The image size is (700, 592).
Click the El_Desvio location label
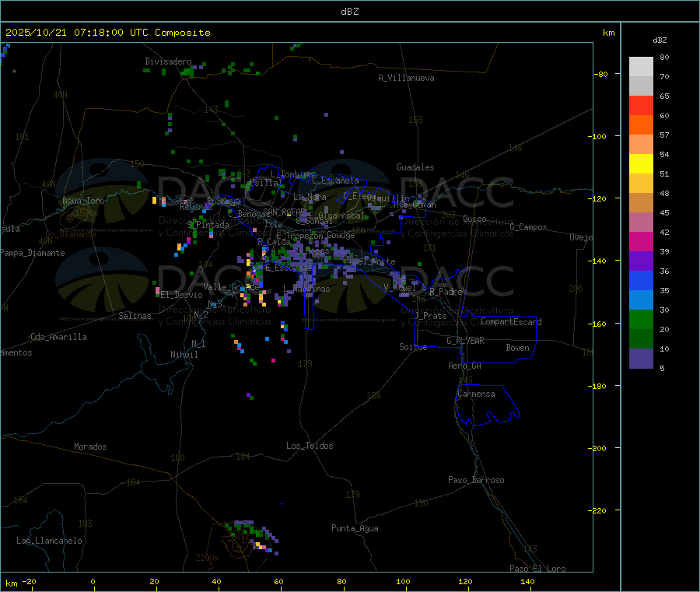(x=182, y=295)
